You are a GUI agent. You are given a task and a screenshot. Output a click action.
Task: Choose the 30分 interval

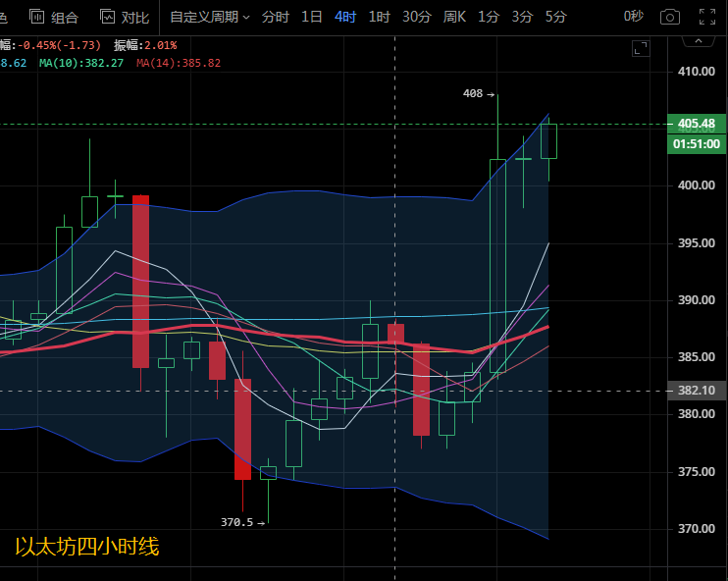pos(416,17)
